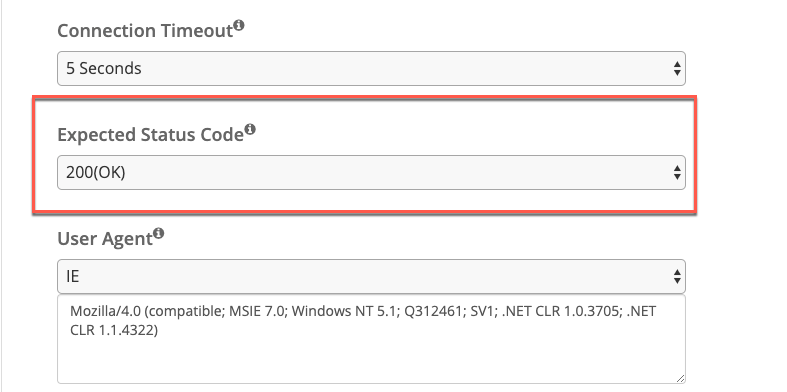Viewport: 787px width, 392px height.
Task: Click the IE value in User Agent
Action: pyautogui.click(x=73, y=277)
